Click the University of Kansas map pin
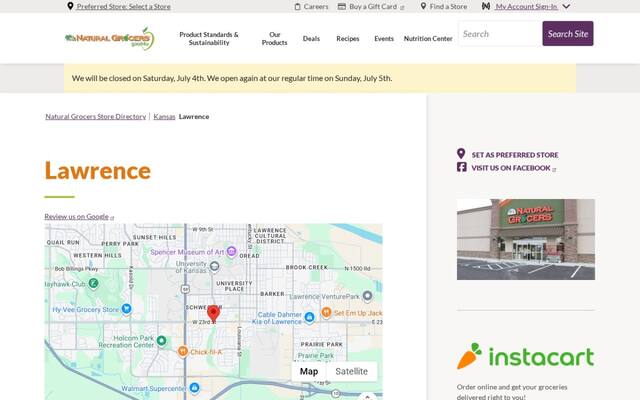The image size is (640, 400). pos(214,267)
